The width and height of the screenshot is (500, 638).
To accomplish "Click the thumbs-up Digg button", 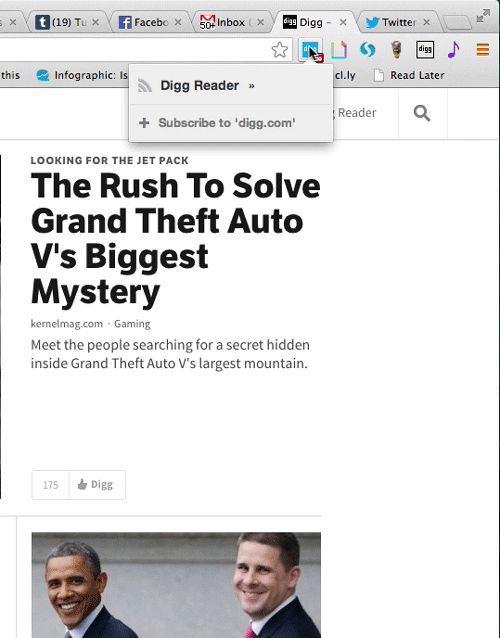I will coord(97,485).
